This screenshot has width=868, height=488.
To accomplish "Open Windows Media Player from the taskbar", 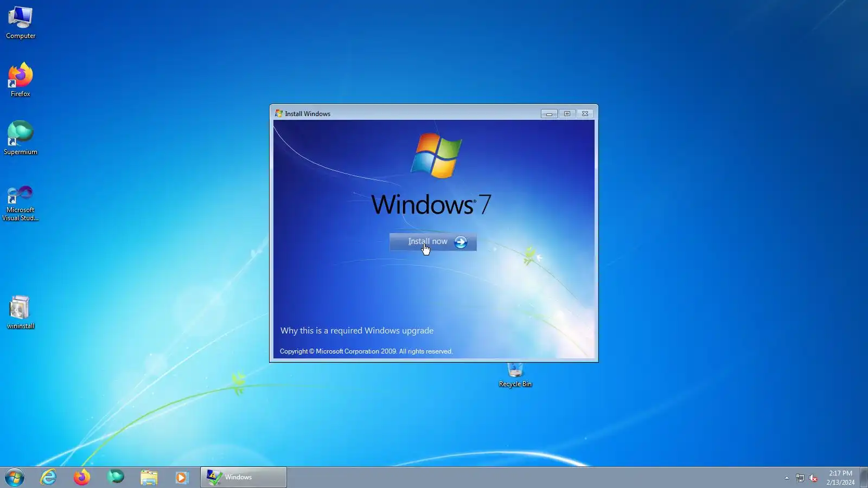I will coord(182,477).
